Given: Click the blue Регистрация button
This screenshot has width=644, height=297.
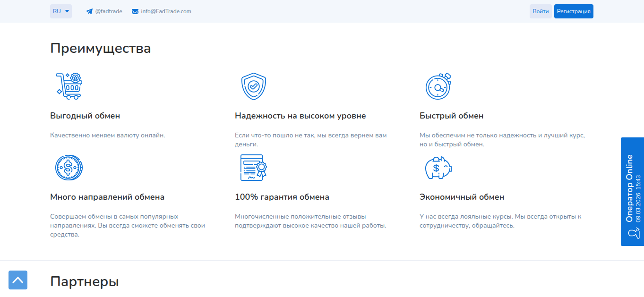Looking at the screenshot, I should [x=574, y=11].
